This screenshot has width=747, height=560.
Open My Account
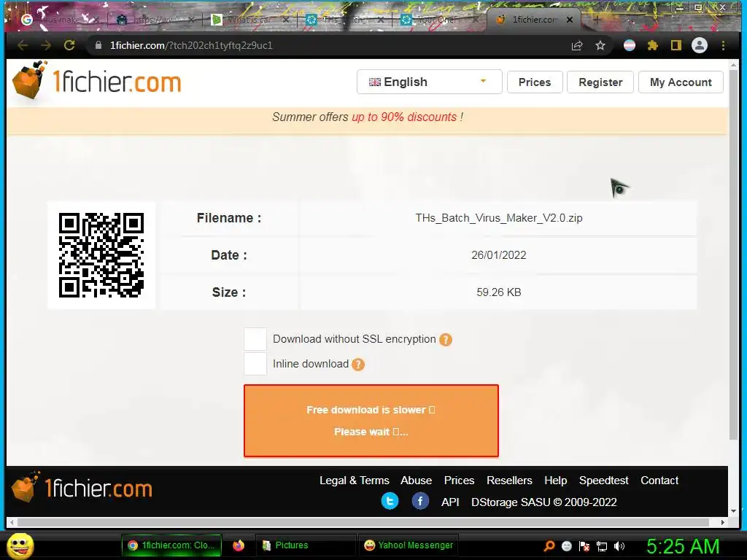681,82
